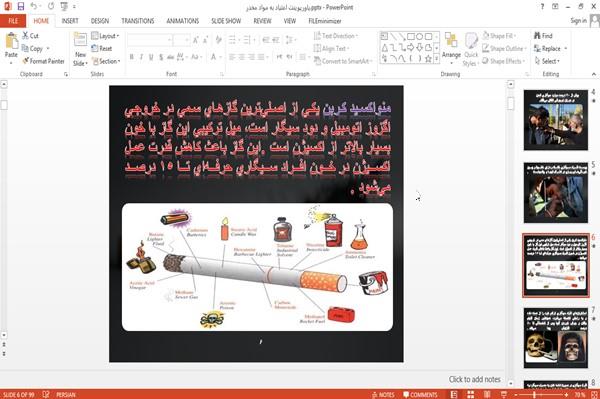Toggle Strikethrough formatting
The image size is (600, 399).
tap(171, 57)
